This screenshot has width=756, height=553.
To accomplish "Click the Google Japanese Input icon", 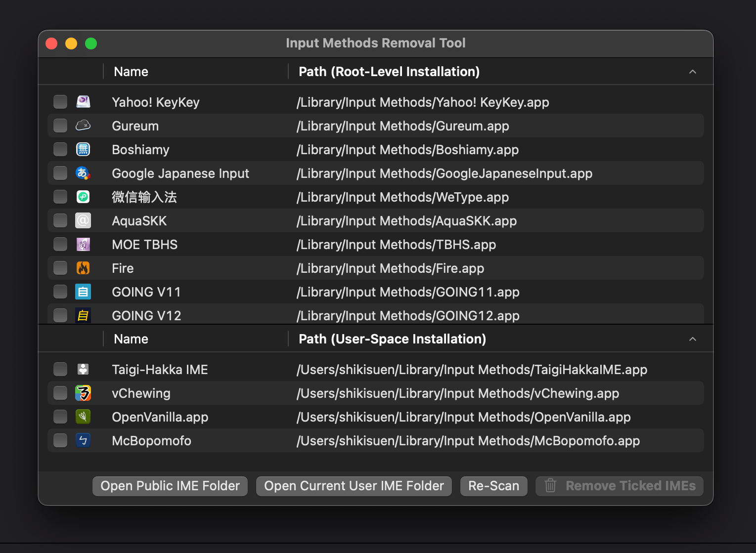I will 83,173.
